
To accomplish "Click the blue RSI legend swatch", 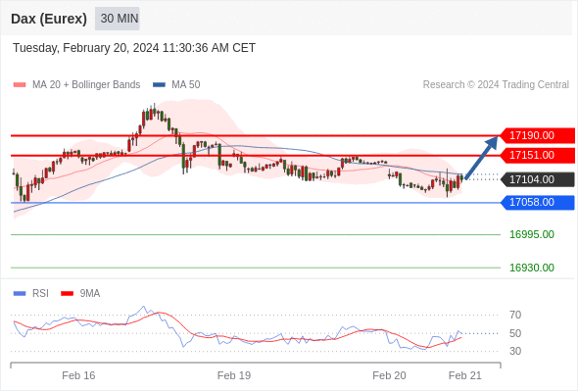I will click(x=20, y=294).
